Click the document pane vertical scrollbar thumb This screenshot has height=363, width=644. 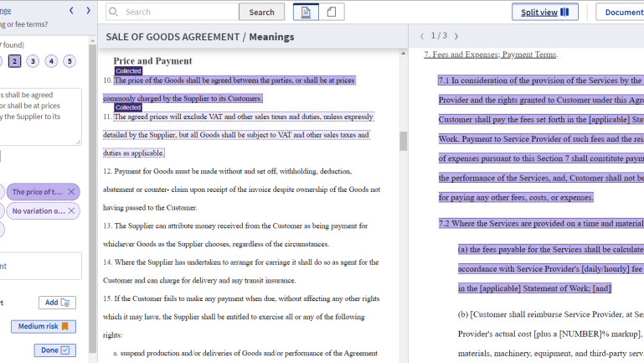pos(403,141)
